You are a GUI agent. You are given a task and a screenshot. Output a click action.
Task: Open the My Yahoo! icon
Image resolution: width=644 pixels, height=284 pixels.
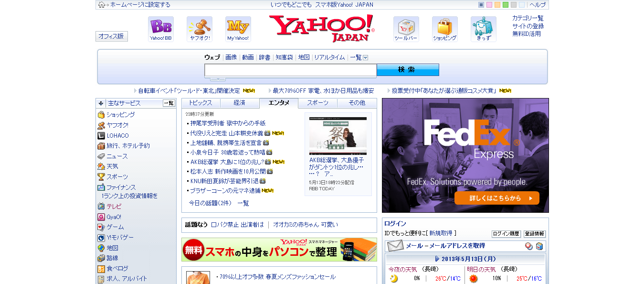238,29
